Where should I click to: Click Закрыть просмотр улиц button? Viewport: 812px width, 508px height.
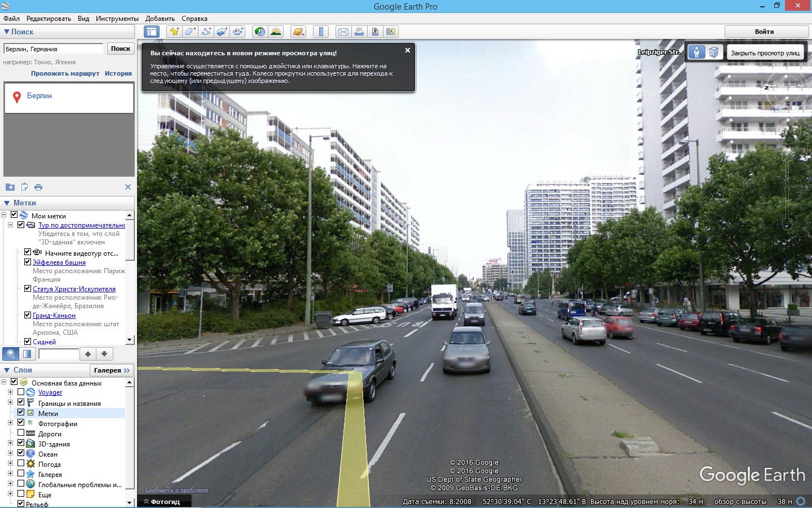point(765,53)
